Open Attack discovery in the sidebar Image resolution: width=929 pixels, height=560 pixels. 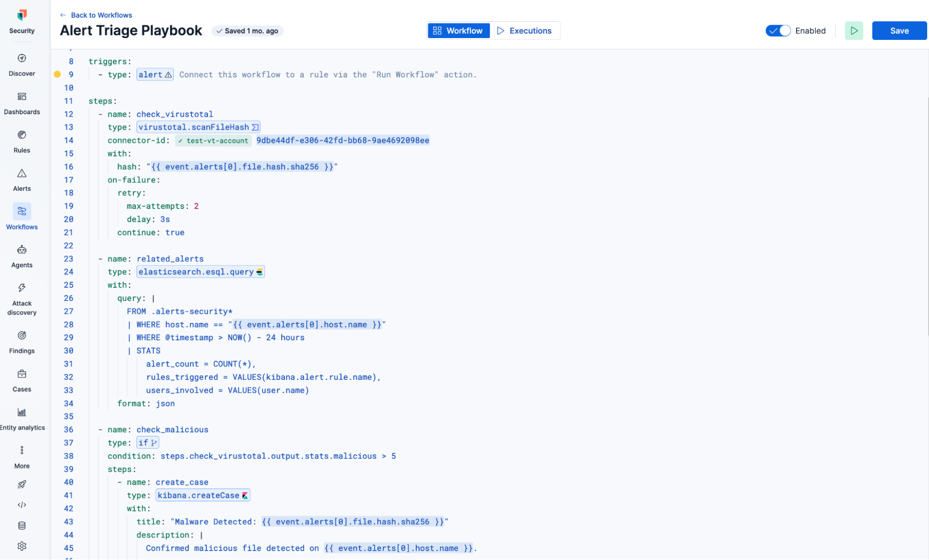pyautogui.click(x=22, y=300)
